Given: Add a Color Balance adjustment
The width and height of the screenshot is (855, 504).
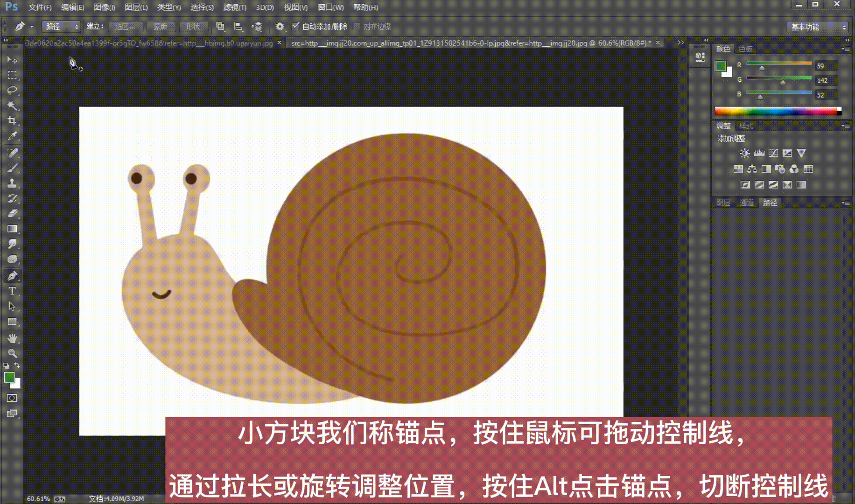Looking at the screenshot, I should pyautogui.click(x=752, y=169).
